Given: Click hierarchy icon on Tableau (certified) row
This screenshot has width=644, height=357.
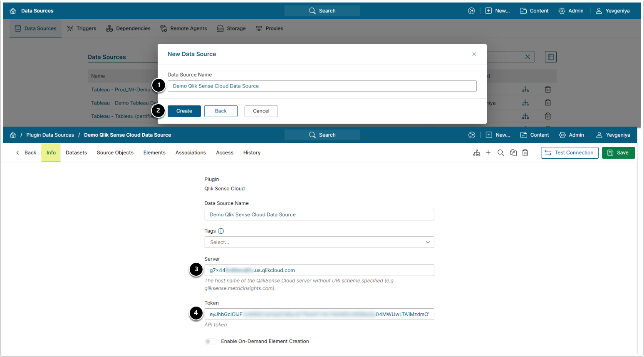Looking at the screenshot, I should click(526, 116).
